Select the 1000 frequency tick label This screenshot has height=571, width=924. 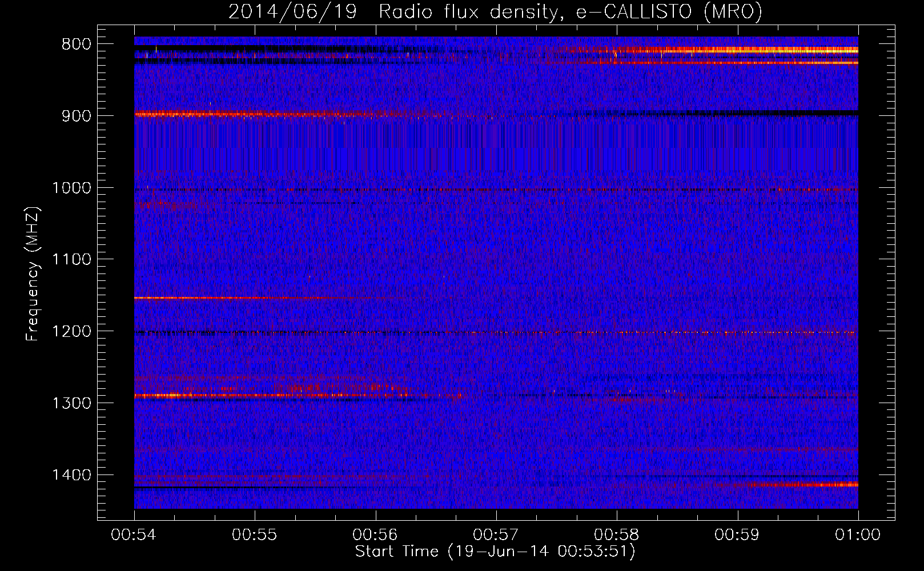click(x=71, y=188)
